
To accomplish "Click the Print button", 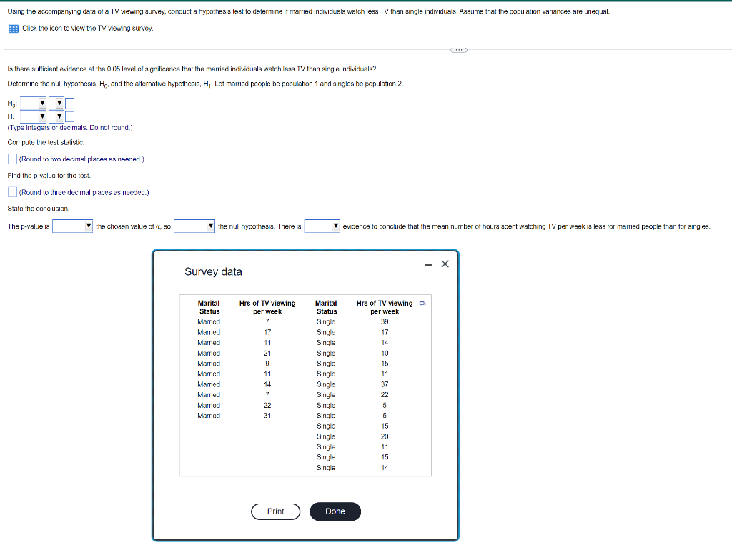I will pyautogui.click(x=275, y=511).
